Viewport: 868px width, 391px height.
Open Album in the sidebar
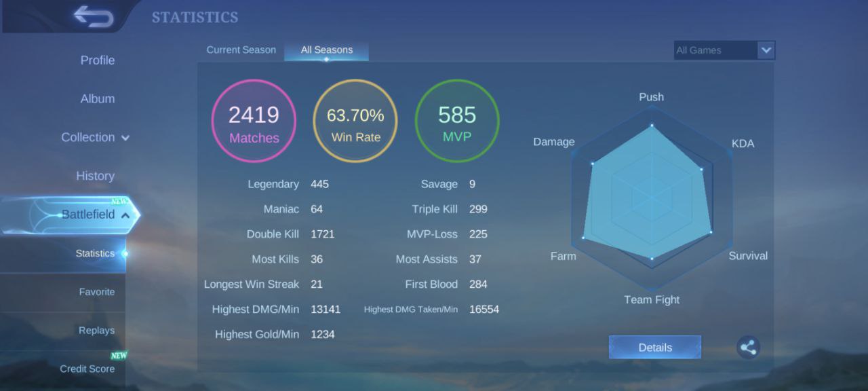click(x=98, y=98)
